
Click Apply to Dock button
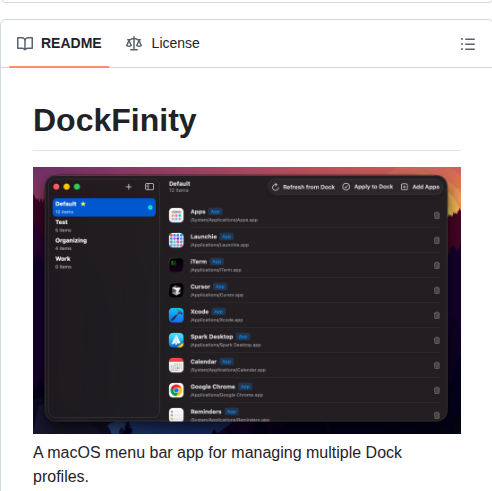(368, 187)
